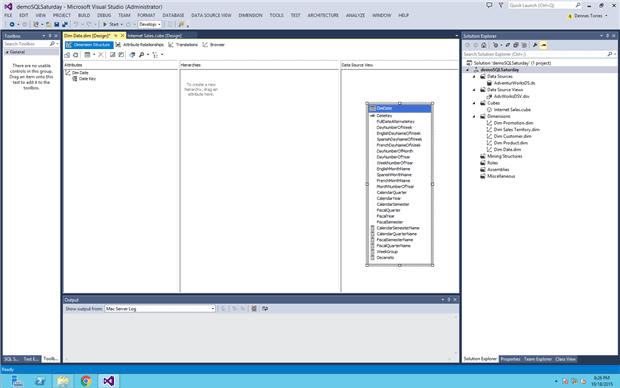This screenshot has width=620, height=388.
Task: Click the DimDate table header in Data Source View
Action: pyautogui.click(x=400, y=108)
